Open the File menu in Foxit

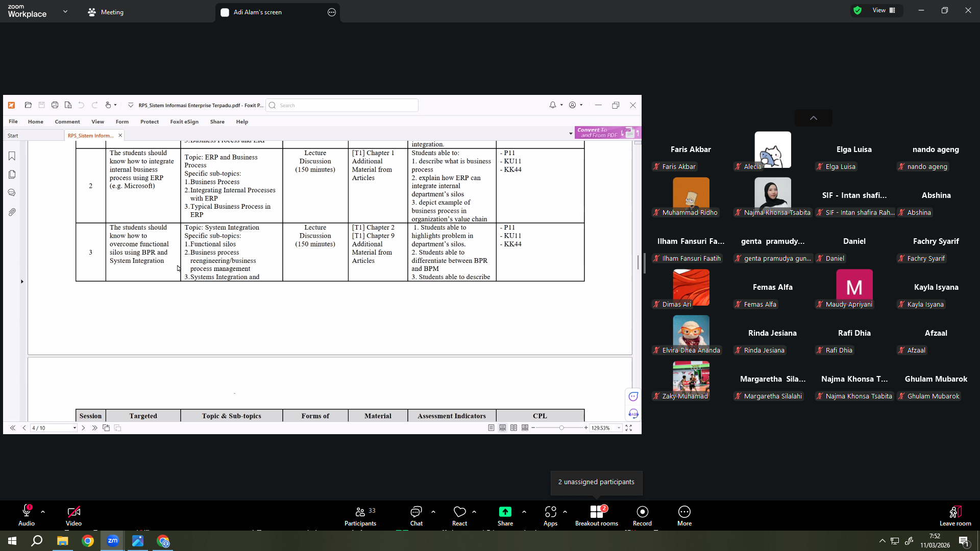pyautogui.click(x=13, y=121)
